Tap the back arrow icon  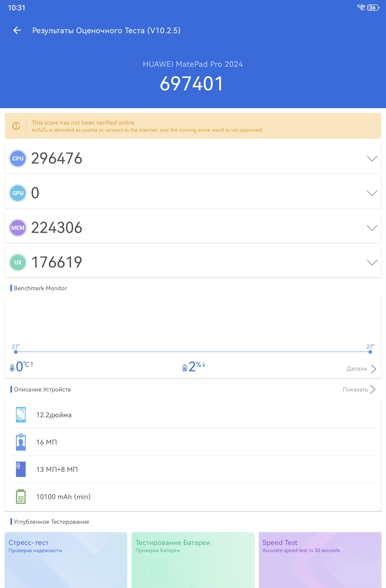tap(17, 30)
